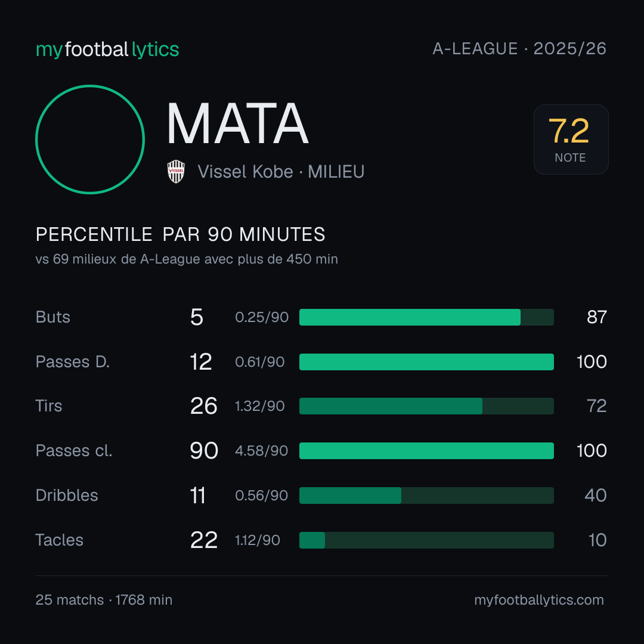Click the Tacles percentile bar
644x644 pixels.
click(426, 540)
